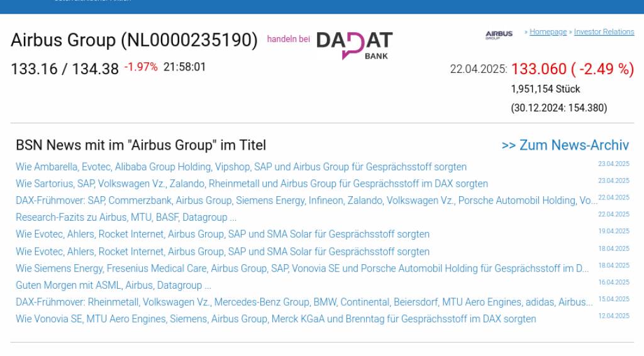This screenshot has width=644, height=356.
Task: Open Guten Morgen mit ASML, Airbus article
Action: coord(113,286)
